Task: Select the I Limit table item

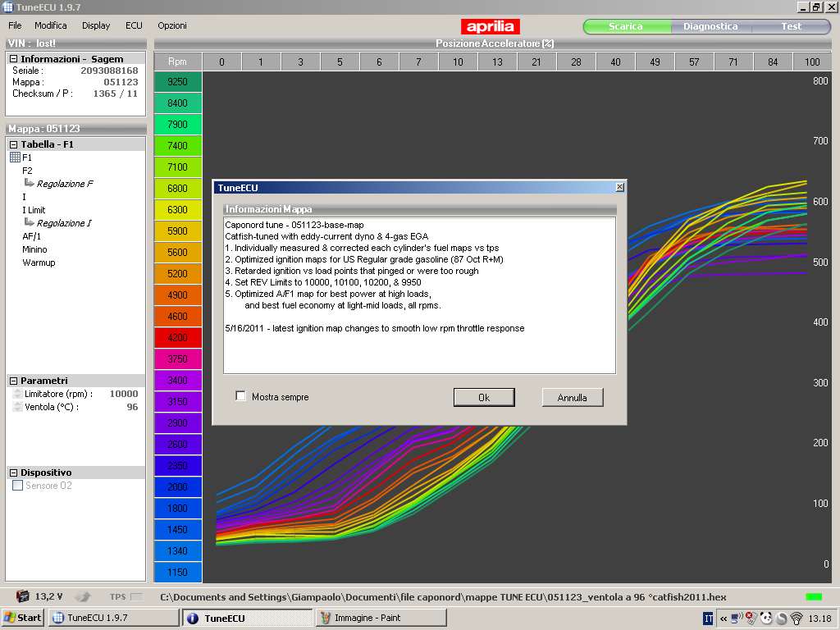Action: coord(34,210)
